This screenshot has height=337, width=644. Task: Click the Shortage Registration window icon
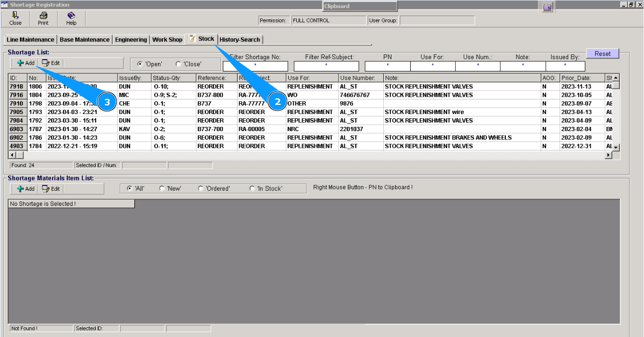tap(4, 4)
